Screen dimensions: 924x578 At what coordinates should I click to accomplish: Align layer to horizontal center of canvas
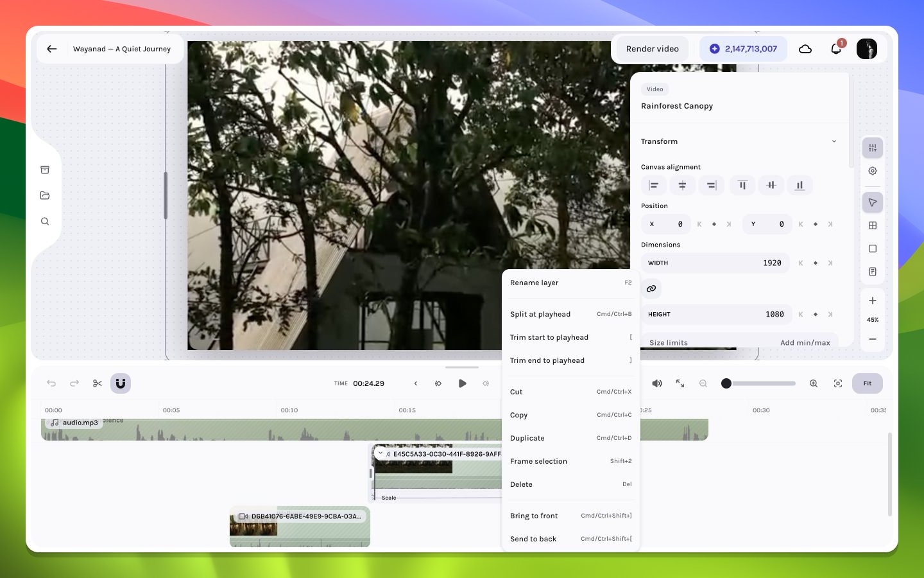[x=682, y=186]
